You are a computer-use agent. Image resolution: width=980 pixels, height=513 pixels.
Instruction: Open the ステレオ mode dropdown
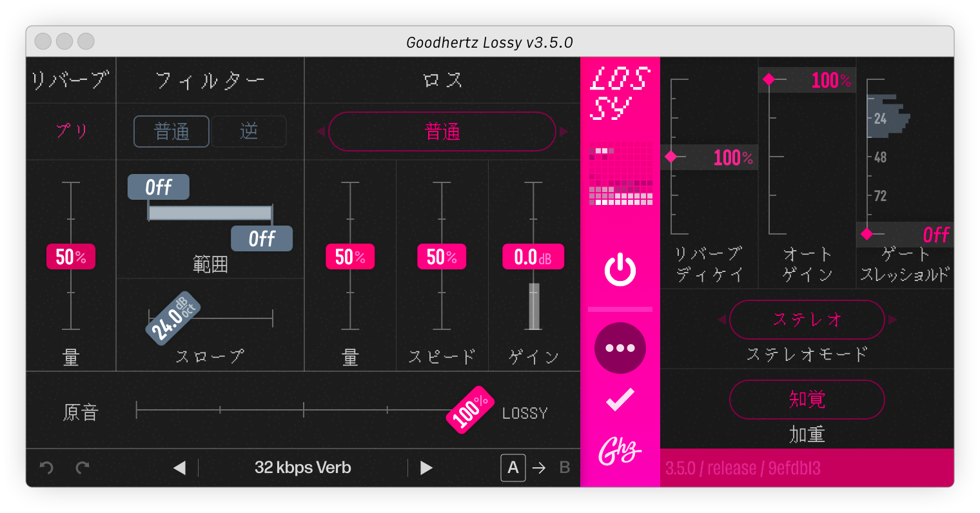(x=807, y=320)
